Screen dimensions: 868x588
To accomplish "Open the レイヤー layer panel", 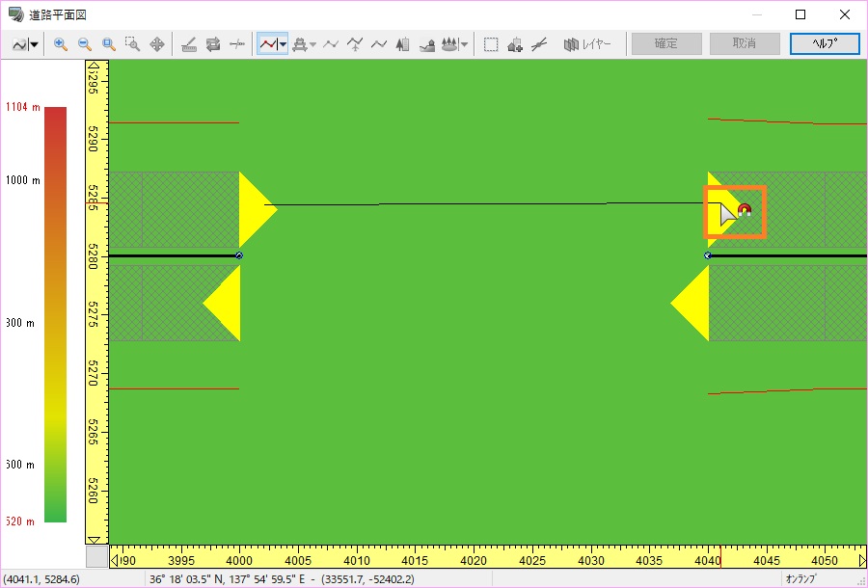I will tap(586, 44).
